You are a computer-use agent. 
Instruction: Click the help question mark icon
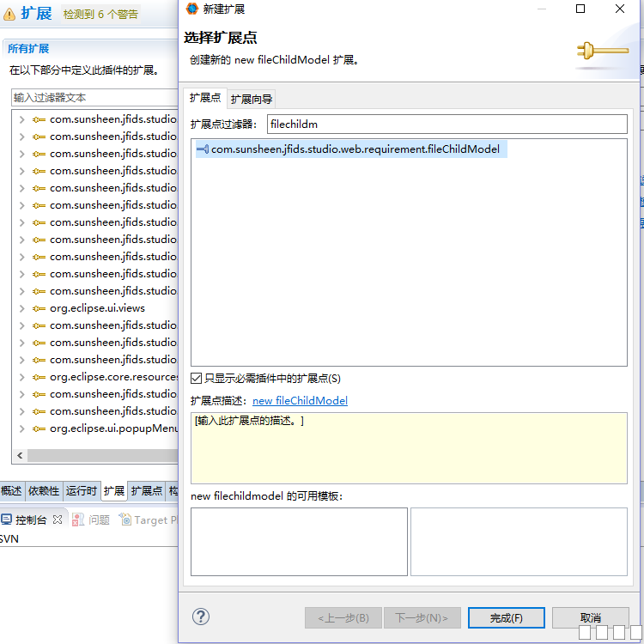tap(201, 617)
